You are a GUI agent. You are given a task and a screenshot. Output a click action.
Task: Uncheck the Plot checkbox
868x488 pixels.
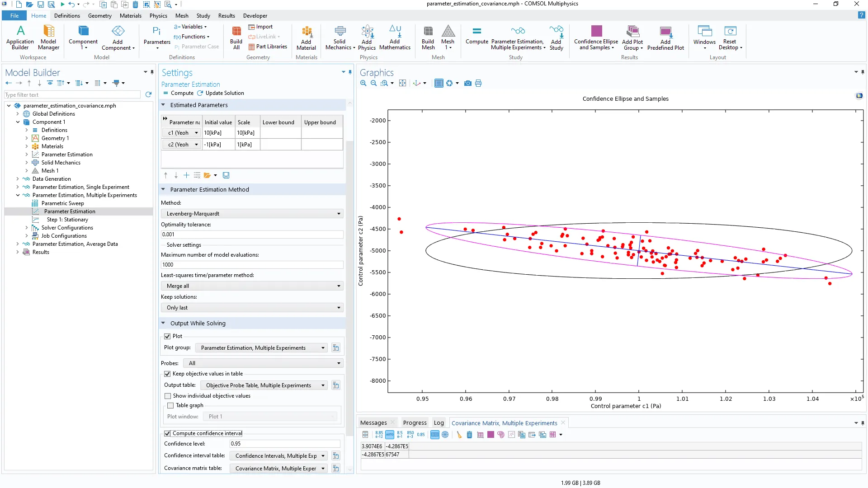pyautogui.click(x=168, y=336)
